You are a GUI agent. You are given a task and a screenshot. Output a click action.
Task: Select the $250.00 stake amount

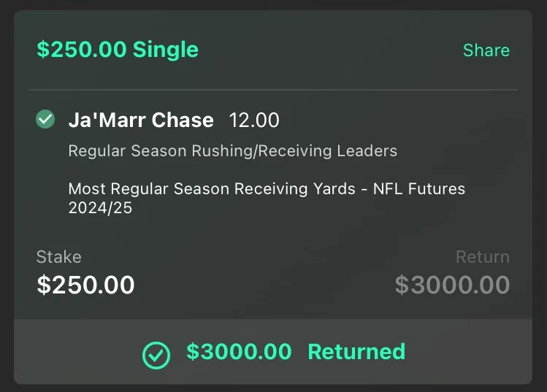86,285
